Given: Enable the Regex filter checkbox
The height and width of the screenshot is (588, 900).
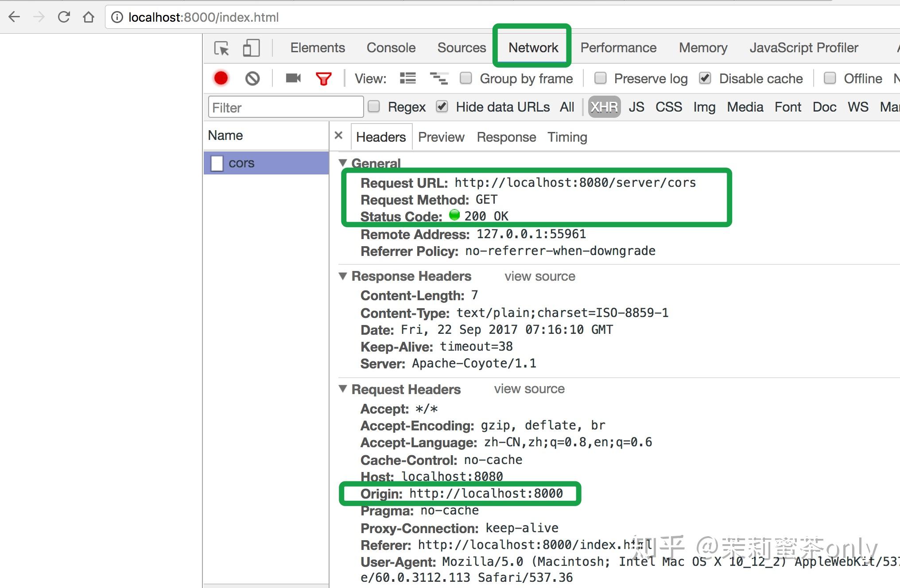Looking at the screenshot, I should (x=374, y=107).
